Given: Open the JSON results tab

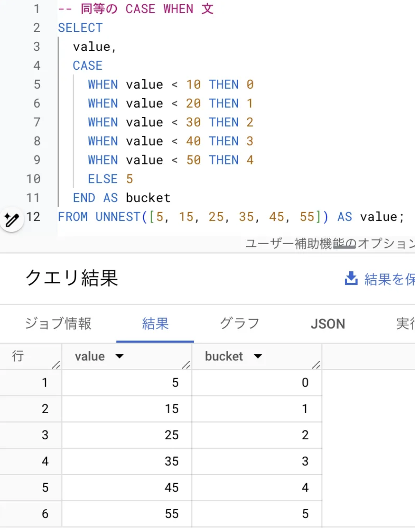Looking at the screenshot, I should coord(328,324).
